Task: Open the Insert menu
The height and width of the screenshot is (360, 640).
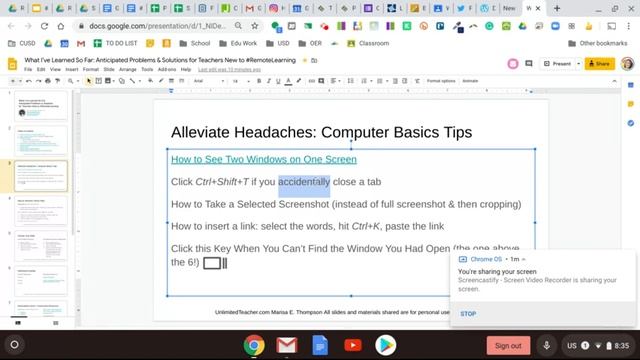Action: click(72, 70)
